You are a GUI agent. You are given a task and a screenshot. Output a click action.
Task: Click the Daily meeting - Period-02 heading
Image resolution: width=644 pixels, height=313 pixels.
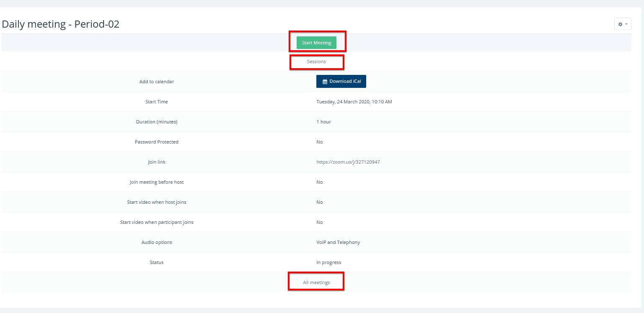point(61,24)
